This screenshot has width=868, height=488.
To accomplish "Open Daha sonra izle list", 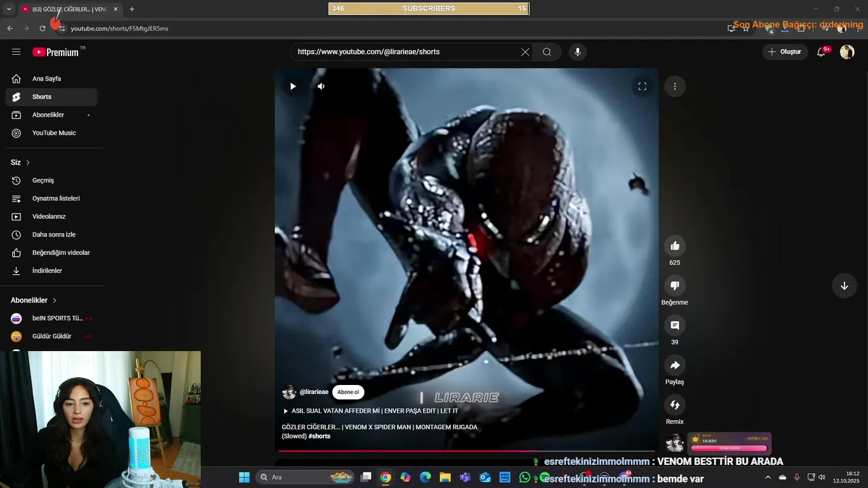I will [52, 235].
